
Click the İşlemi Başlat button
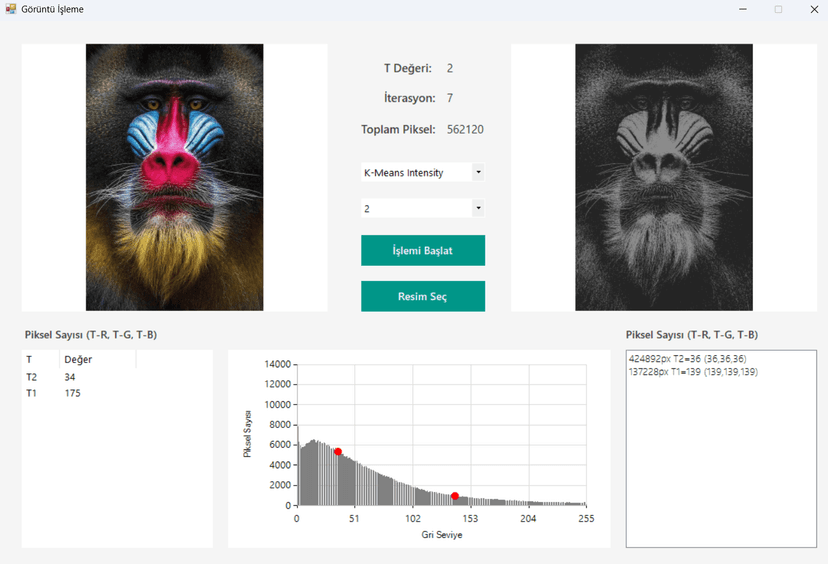pos(422,251)
